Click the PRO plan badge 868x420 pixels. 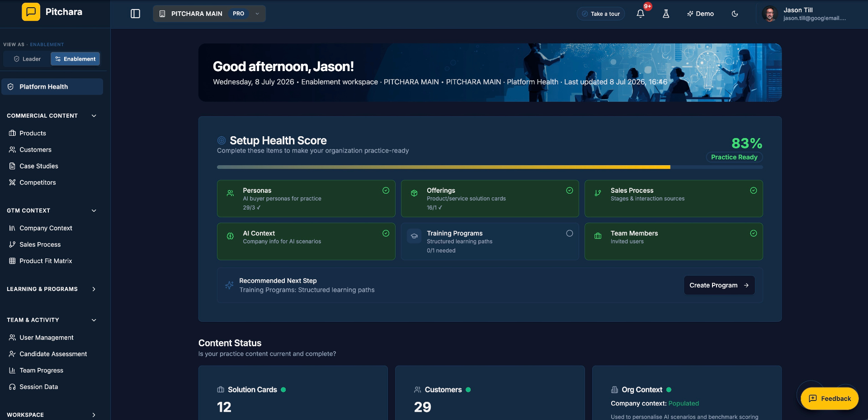239,14
